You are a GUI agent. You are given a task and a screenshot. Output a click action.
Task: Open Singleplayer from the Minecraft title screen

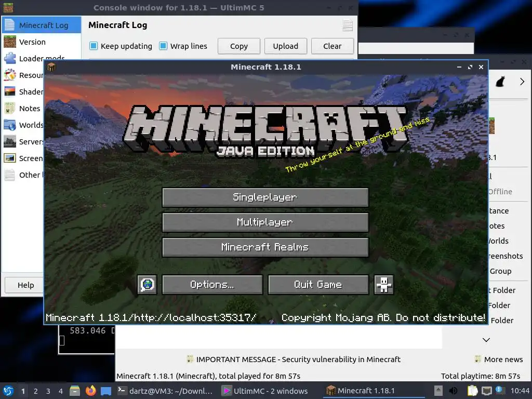tap(265, 197)
